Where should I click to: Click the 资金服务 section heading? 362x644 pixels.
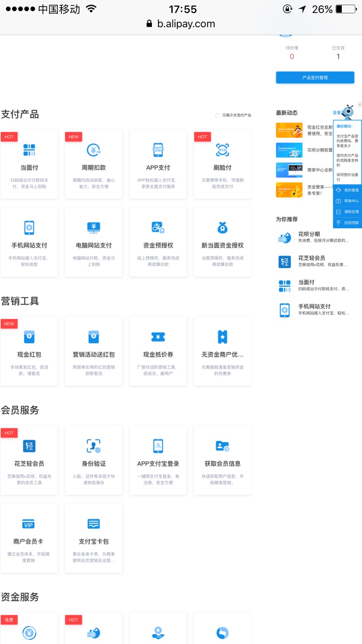pyautogui.click(x=20, y=597)
